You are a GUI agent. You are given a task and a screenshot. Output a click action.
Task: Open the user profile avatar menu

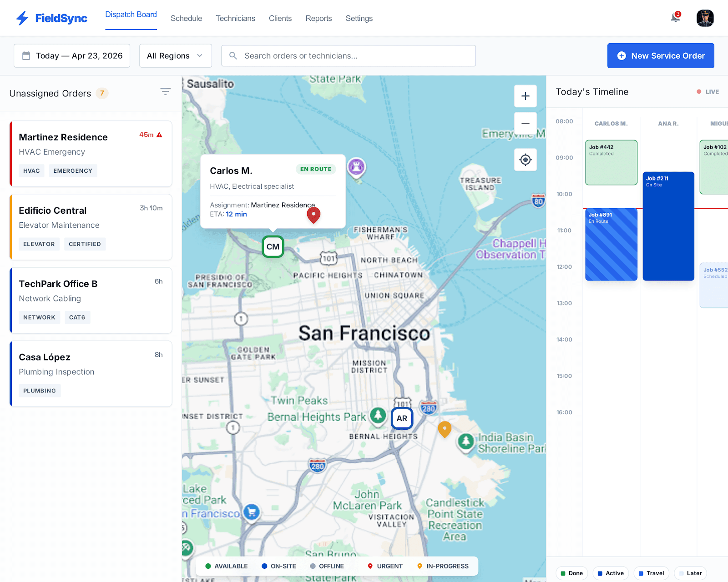coord(705,18)
